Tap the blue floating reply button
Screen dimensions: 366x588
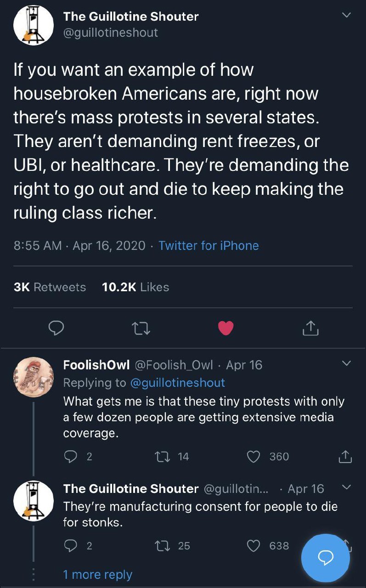coord(325,558)
